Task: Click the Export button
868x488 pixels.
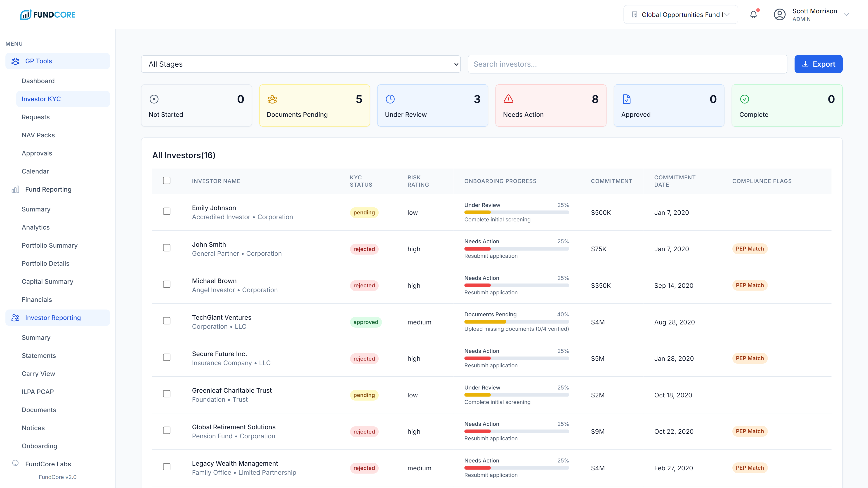Action: click(818, 64)
